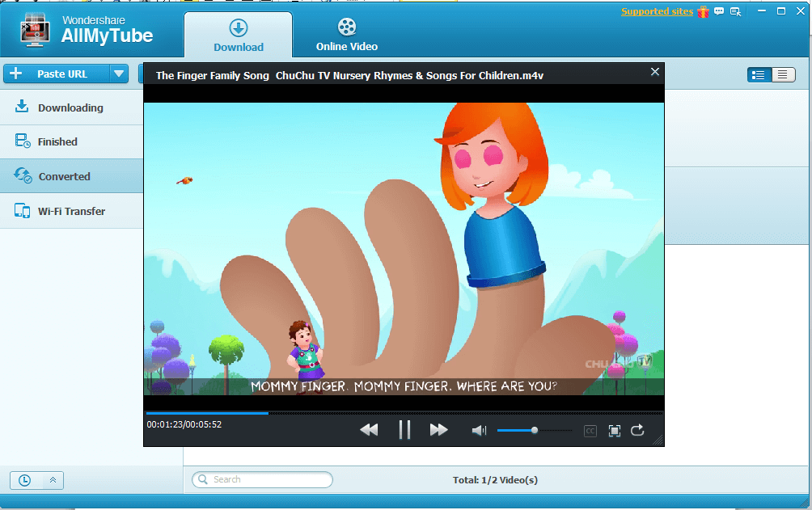Image resolution: width=812 pixels, height=510 pixels.
Task: Click the Total: 1/2 Video(s) status text
Action: [495, 480]
